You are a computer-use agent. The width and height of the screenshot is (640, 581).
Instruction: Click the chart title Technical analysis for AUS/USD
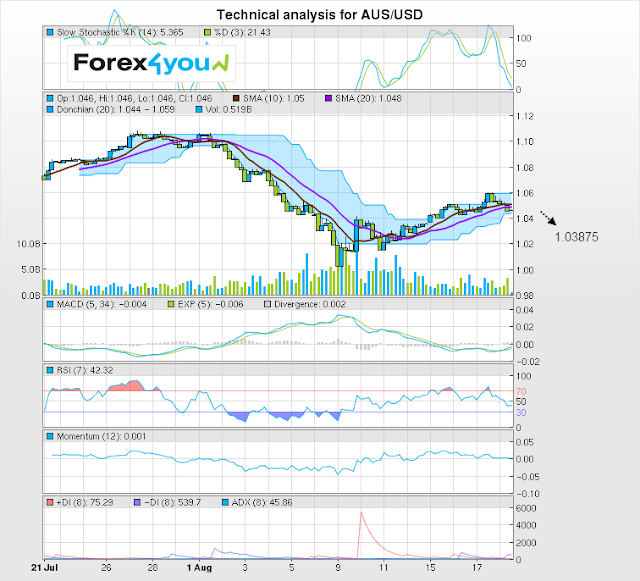click(x=320, y=15)
